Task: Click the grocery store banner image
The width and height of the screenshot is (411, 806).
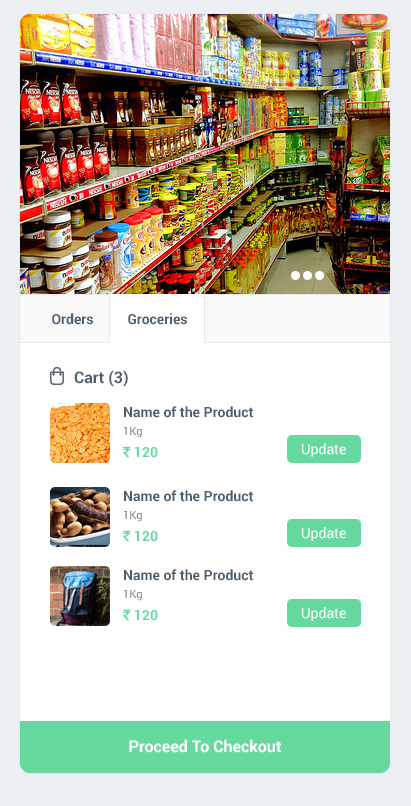Action: [205, 154]
